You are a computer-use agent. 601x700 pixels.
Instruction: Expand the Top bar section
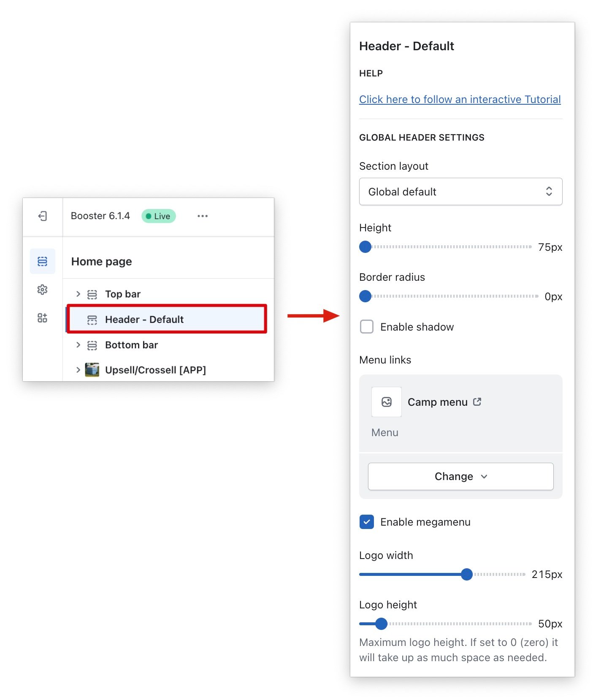[78, 294]
